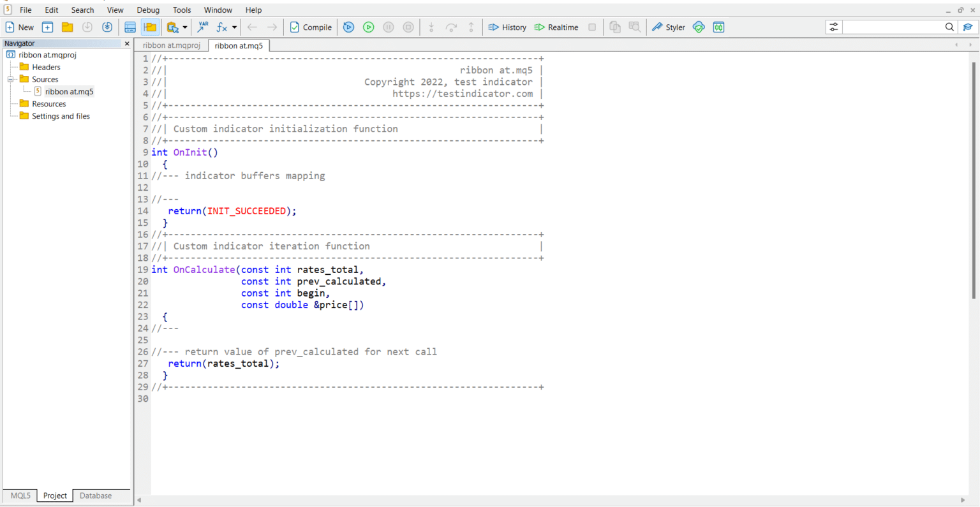Click the open folder icon in toolbar
The height and width of the screenshot is (507, 980).
pyautogui.click(x=67, y=27)
